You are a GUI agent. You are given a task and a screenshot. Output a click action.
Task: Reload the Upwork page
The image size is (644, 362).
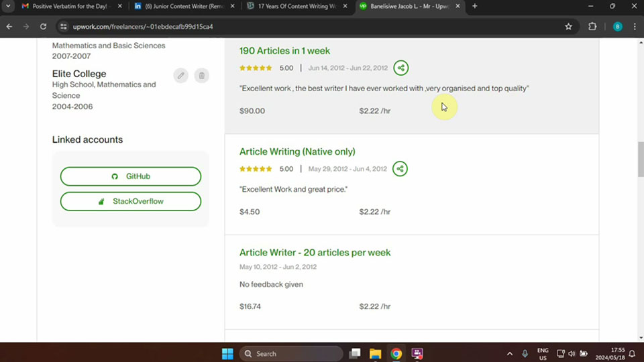coord(44,27)
